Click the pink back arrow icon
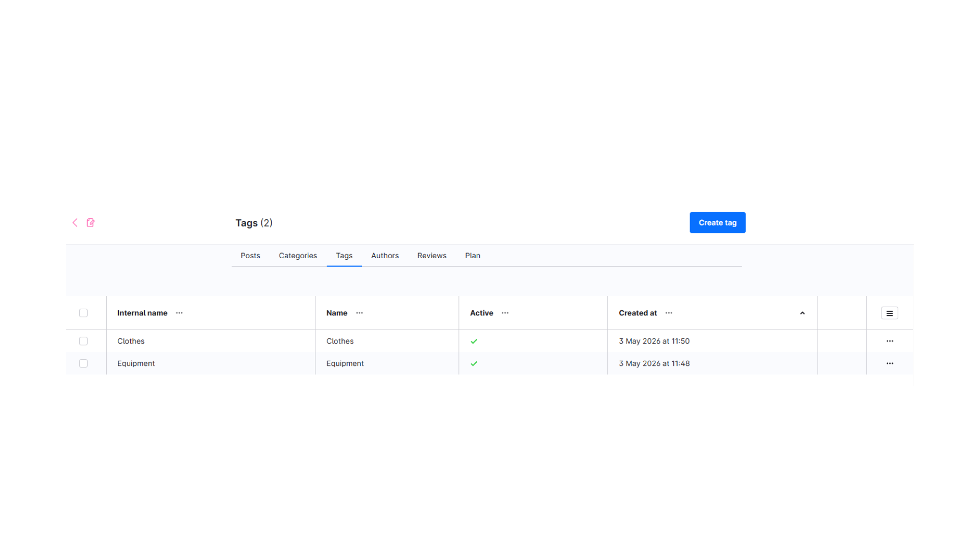This screenshot has height=551, width=980. (75, 222)
